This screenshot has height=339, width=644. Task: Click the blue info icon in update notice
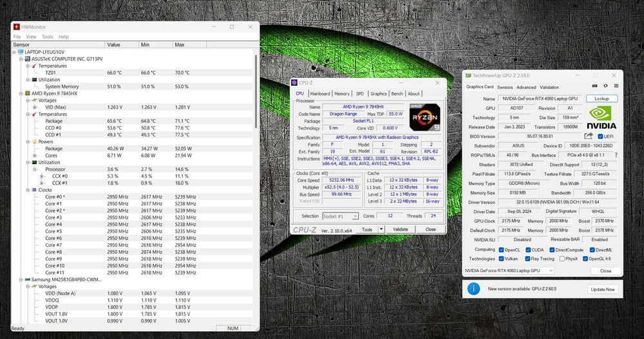[x=473, y=289]
